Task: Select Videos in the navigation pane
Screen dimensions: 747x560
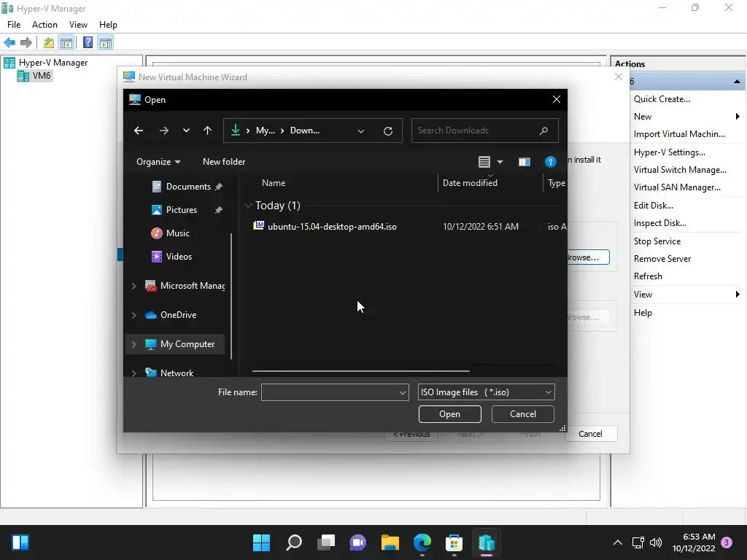Action: tap(179, 257)
